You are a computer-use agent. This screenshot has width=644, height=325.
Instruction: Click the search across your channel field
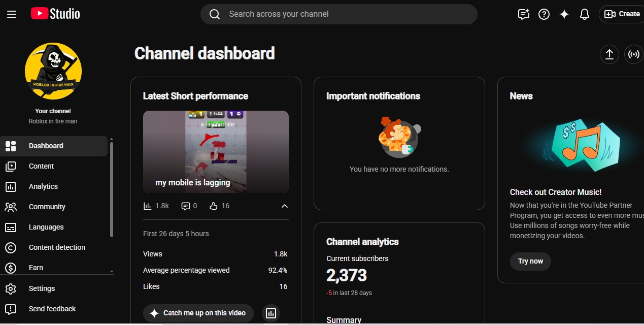(339, 14)
